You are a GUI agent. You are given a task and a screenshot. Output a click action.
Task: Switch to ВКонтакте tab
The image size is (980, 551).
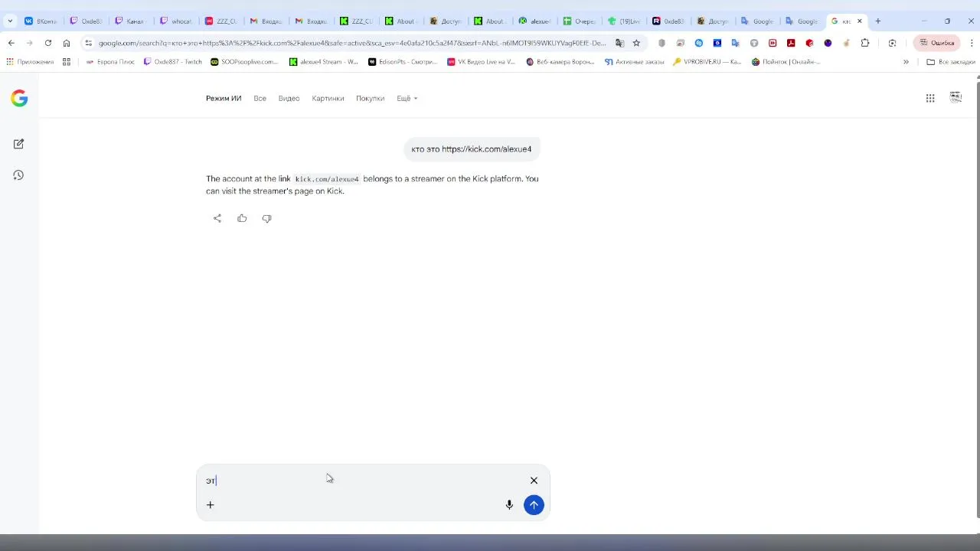click(41, 21)
